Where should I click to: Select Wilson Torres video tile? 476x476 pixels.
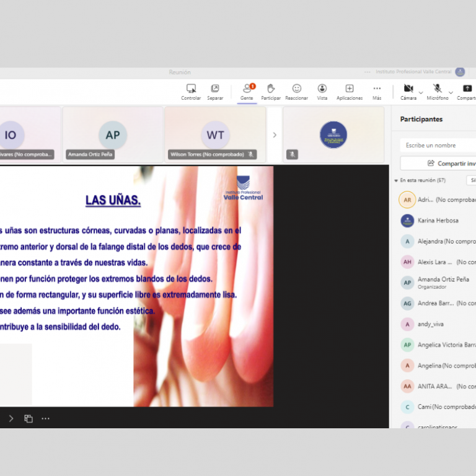[215, 134]
